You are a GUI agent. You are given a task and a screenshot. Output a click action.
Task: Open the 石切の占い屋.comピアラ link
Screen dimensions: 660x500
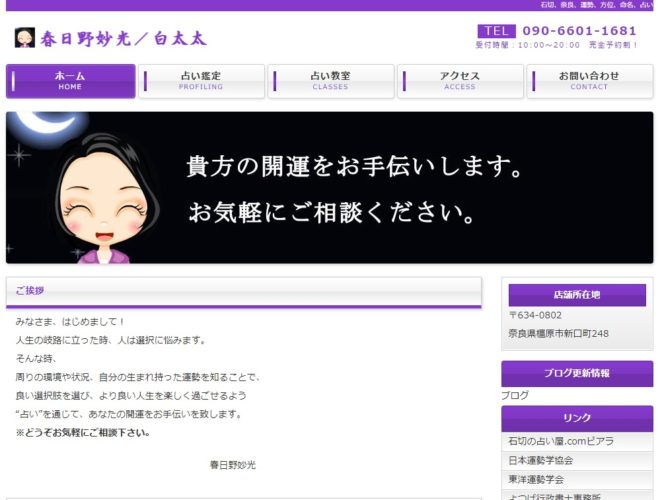[561, 441]
